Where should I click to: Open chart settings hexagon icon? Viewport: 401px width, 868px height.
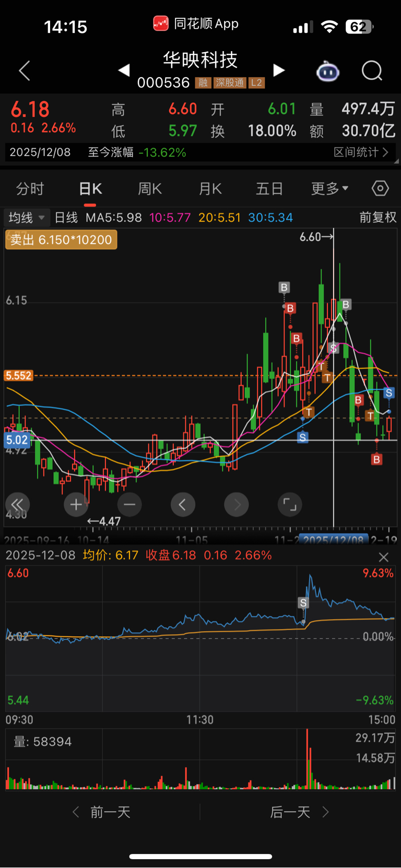[x=380, y=188]
